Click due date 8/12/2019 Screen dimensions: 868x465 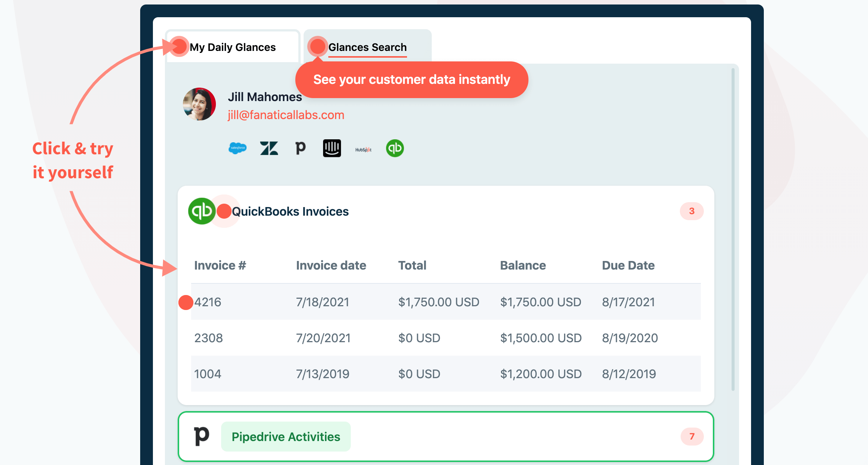click(629, 374)
